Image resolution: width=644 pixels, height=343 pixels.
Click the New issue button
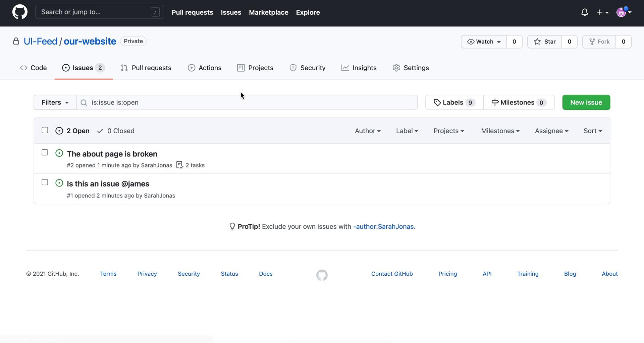click(x=586, y=102)
